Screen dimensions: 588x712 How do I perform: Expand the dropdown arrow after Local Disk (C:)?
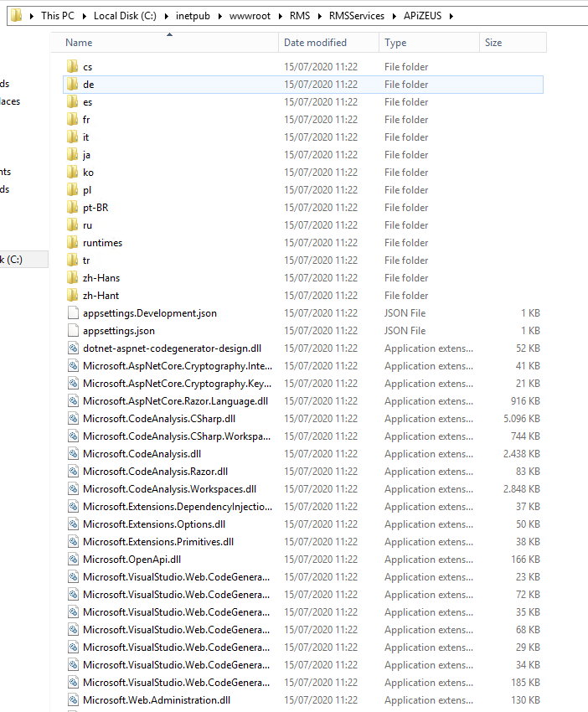pos(166,17)
